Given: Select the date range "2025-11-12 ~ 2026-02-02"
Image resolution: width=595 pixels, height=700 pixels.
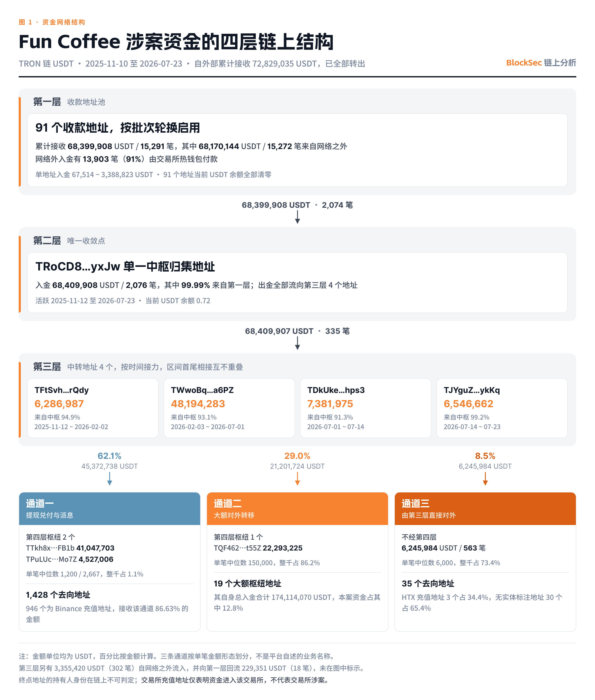Looking at the screenshot, I should coord(71,427).
